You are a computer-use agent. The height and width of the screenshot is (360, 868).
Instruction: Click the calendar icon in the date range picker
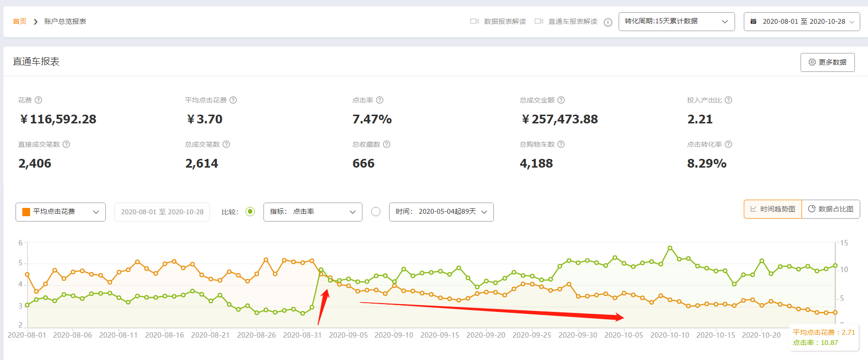[753, 21]
